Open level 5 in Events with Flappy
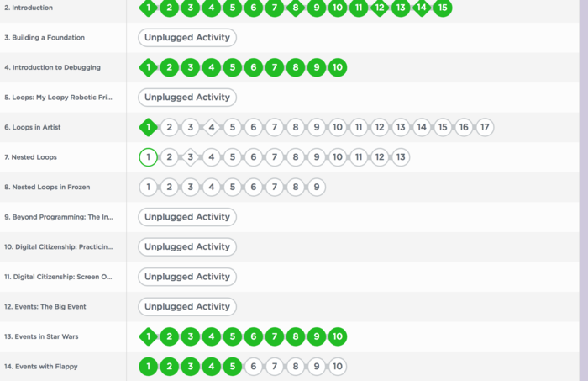Image resolution: width=588 pixels, height=381 pixels. [x=232, y=367]
